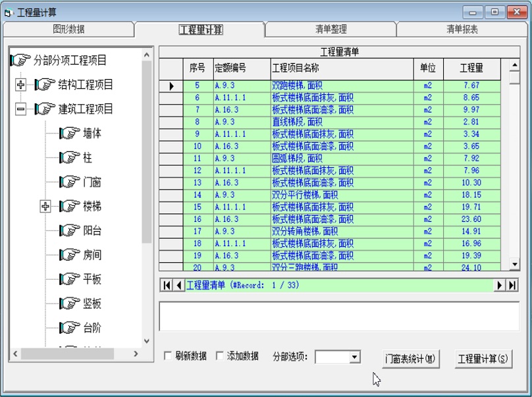Click the table scrollbar down arrow
Viewport: 532px width, 397px height.
click(x=515, y=264)
